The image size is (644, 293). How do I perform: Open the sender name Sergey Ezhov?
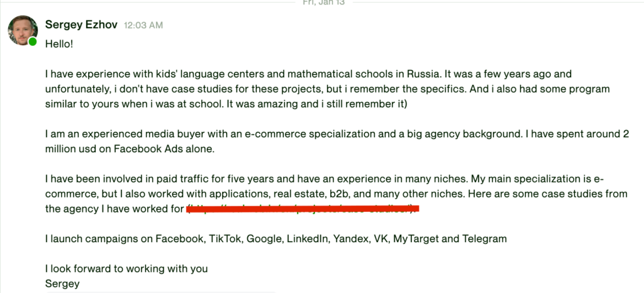pos(81,25)
